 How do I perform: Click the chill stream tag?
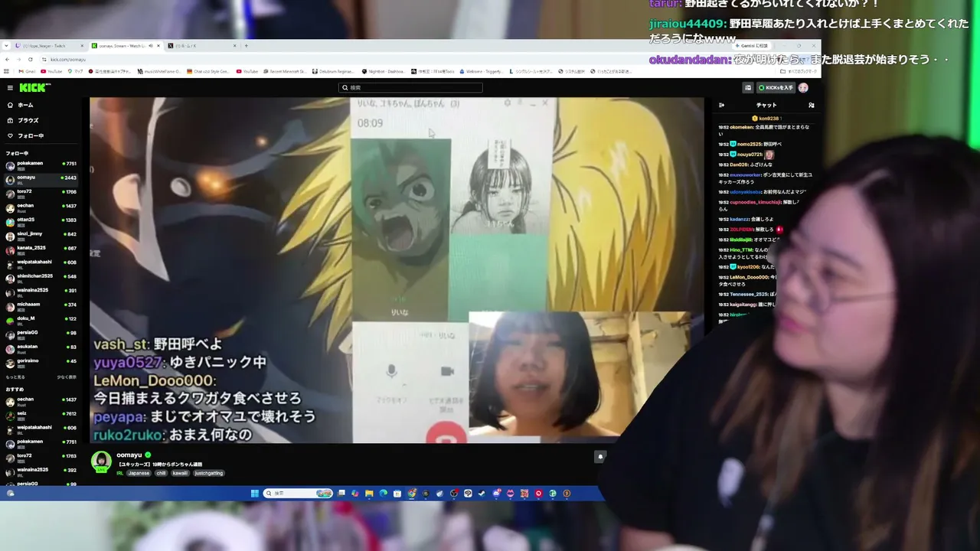pyautogui.click(x=161, y=473)
